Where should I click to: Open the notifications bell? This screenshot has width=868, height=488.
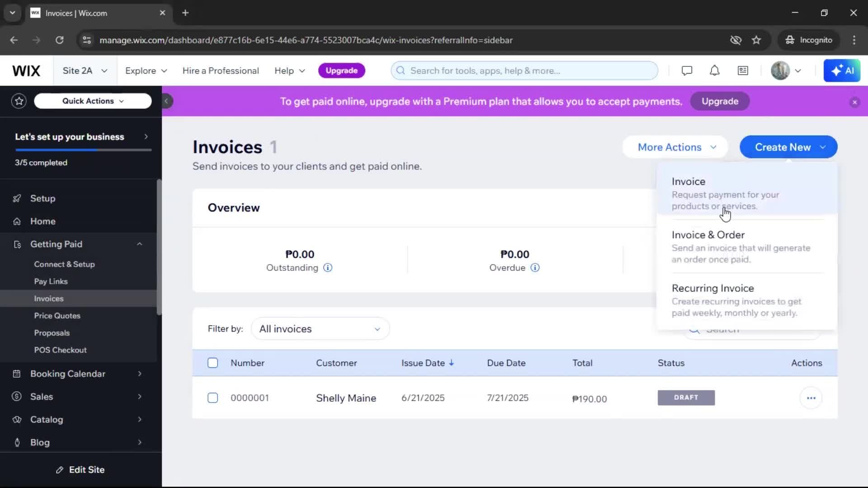click(714, 71)
